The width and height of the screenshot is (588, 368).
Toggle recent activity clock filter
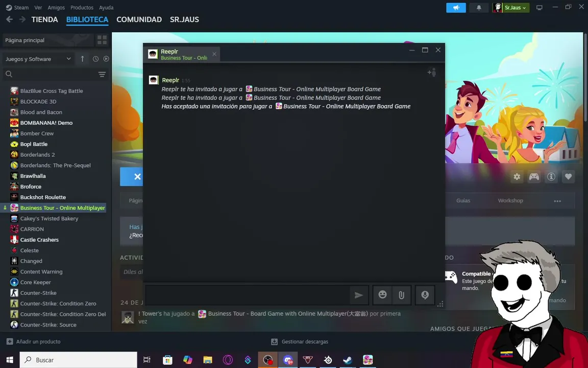[95, 59]
